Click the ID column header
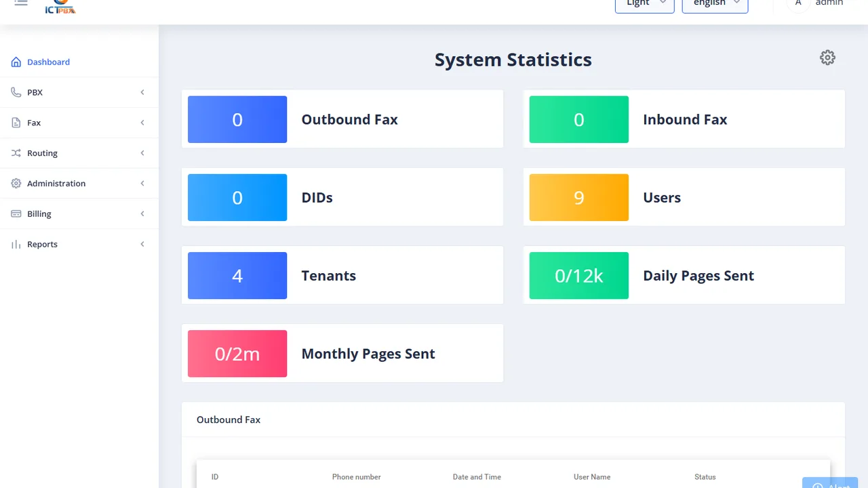868x488 pixels. pyautogui.click(x=215, y=477)
